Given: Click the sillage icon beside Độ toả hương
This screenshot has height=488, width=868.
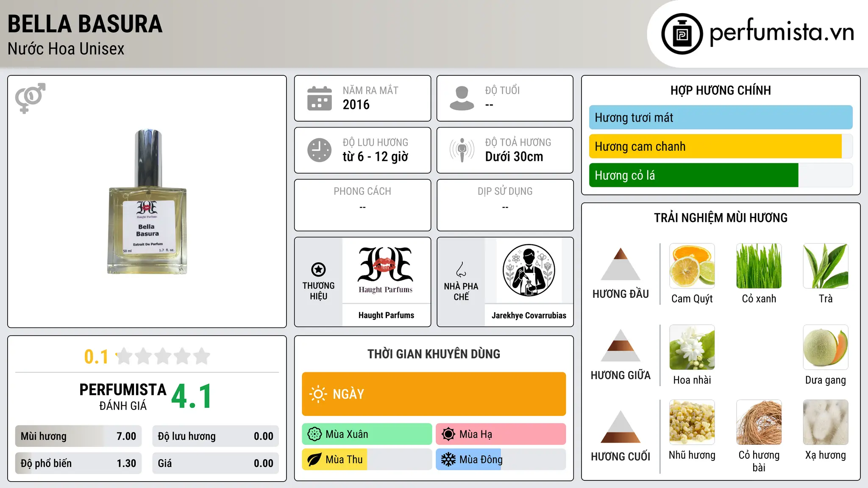Looking at the screenshot, I should pyautogui.click(x=462, y=150).
